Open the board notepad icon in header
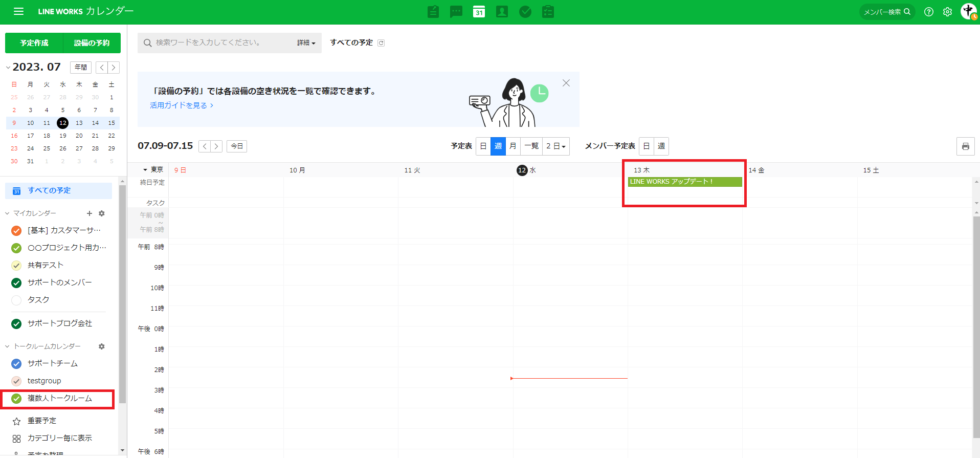The width and height of the screenshot is (980, 458). click(433, 12)
